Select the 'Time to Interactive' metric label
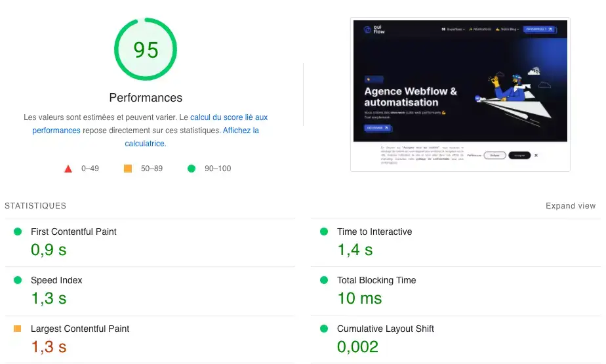Viewport: 606px width, 364px height. (374, 232)
